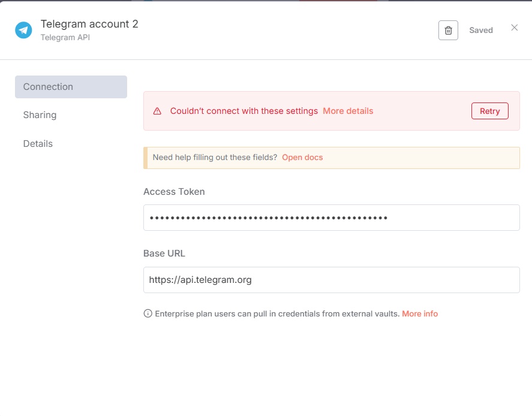Viewport: 532px width, 416px height.
Task: Click More info about external vaults
Action: [420, 313]
